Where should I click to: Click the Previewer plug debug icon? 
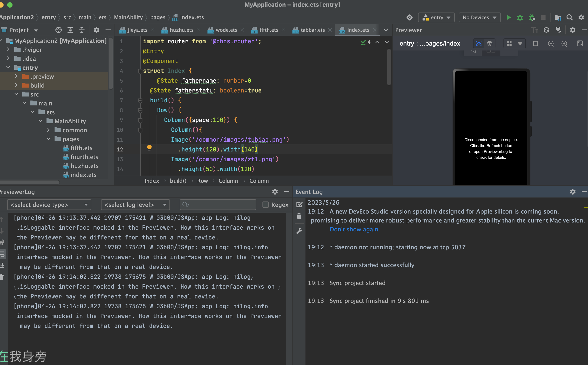point(558,30)
